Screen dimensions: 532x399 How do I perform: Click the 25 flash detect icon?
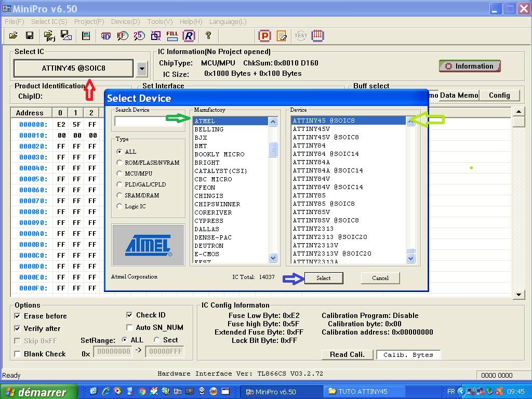[x=139, y=36]
